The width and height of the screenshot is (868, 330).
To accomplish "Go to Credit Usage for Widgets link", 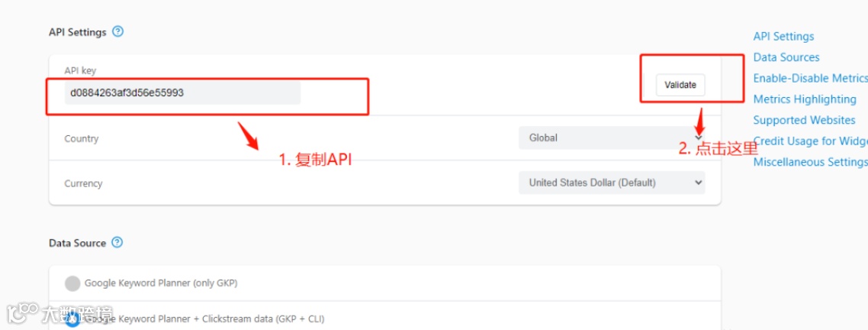I will tap(810, 141).
